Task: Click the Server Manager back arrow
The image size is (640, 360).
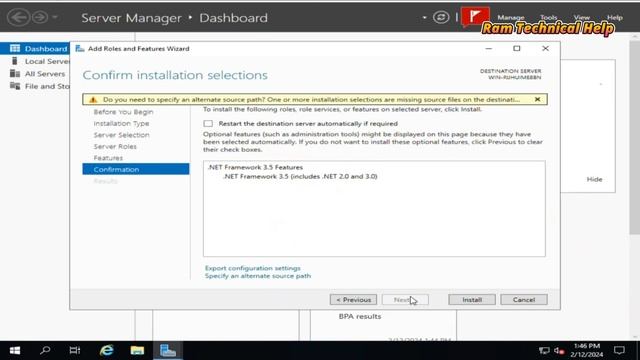Action: 18,17
